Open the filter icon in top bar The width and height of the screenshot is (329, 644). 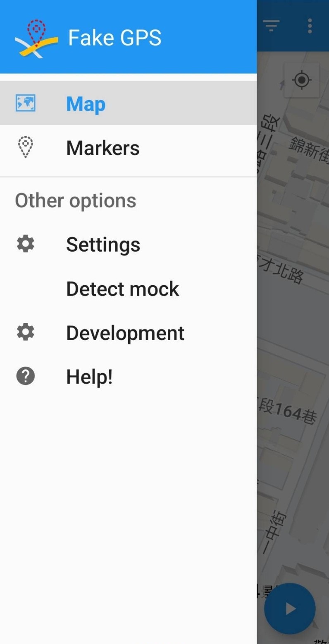tap(271, 26)
